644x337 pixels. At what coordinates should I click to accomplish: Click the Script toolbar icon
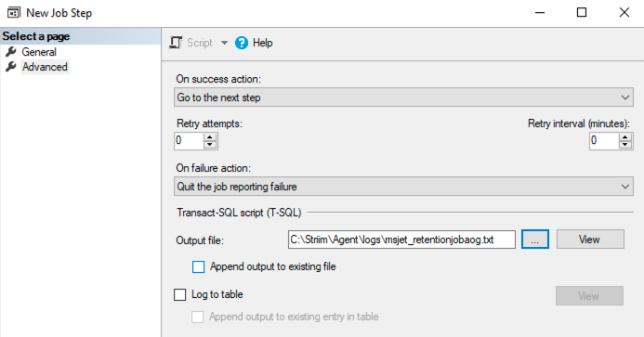(176, 43)
